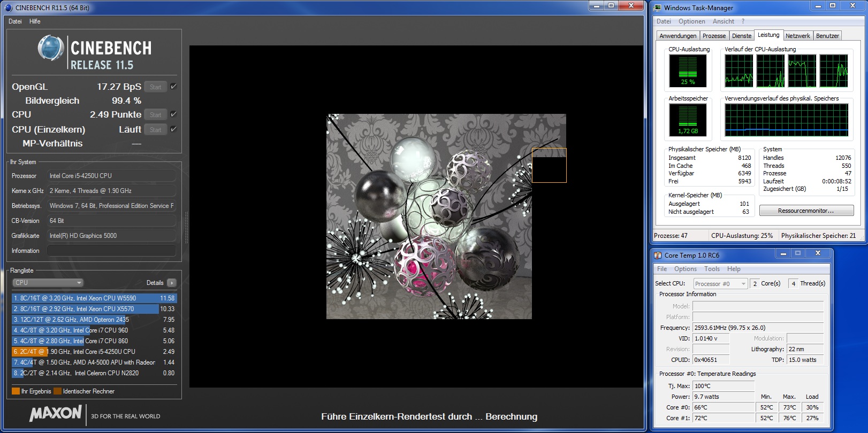The image size is (868, 433).
Task: Click the Task-Manager title bar icon
Action: pyautogui.click(x=658, y=7)
